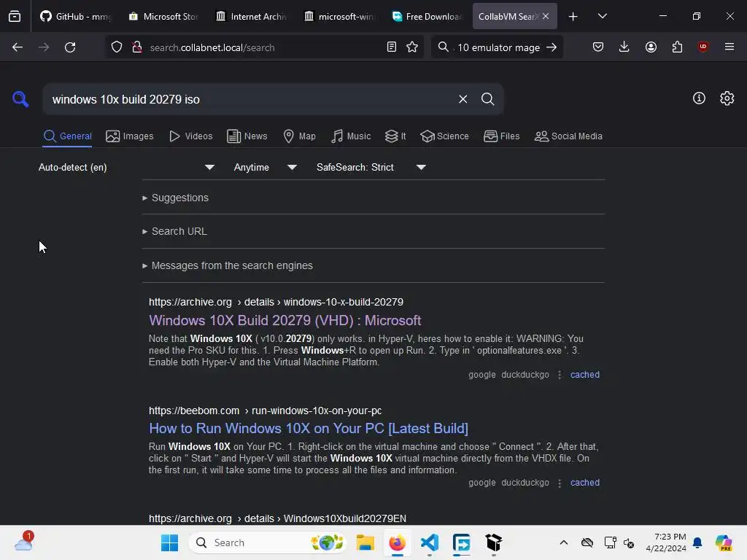Reload the current page

click(x=70, y=47)
